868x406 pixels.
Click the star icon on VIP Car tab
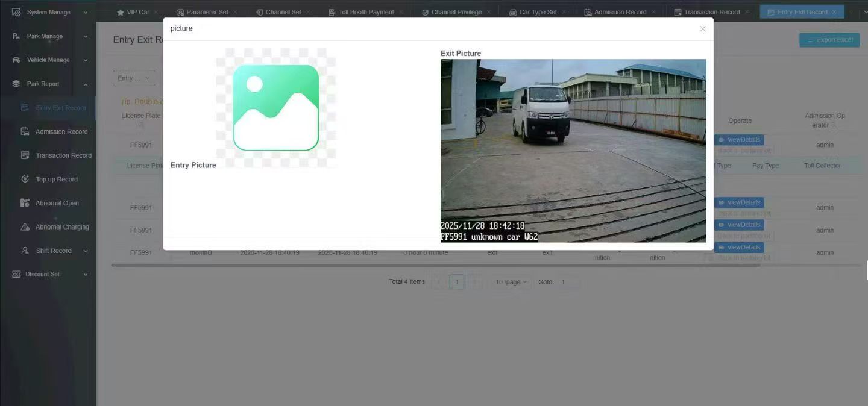120,12
